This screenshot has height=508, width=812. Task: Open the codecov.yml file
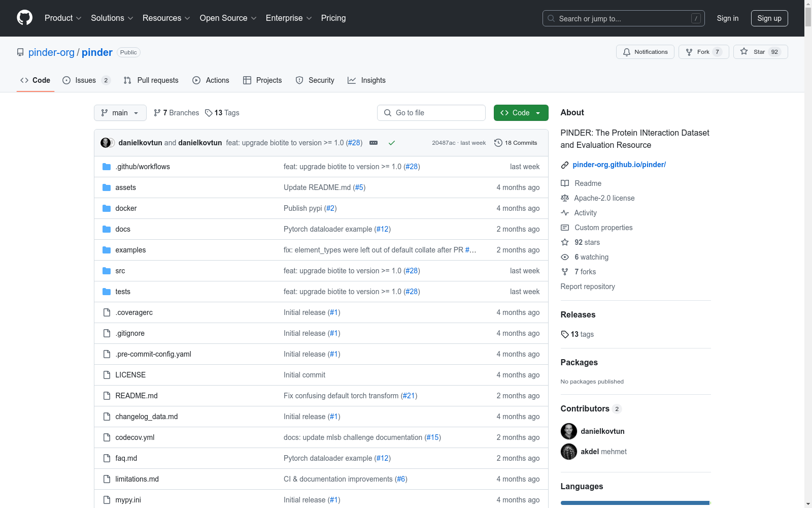click(x=135, y=437)
